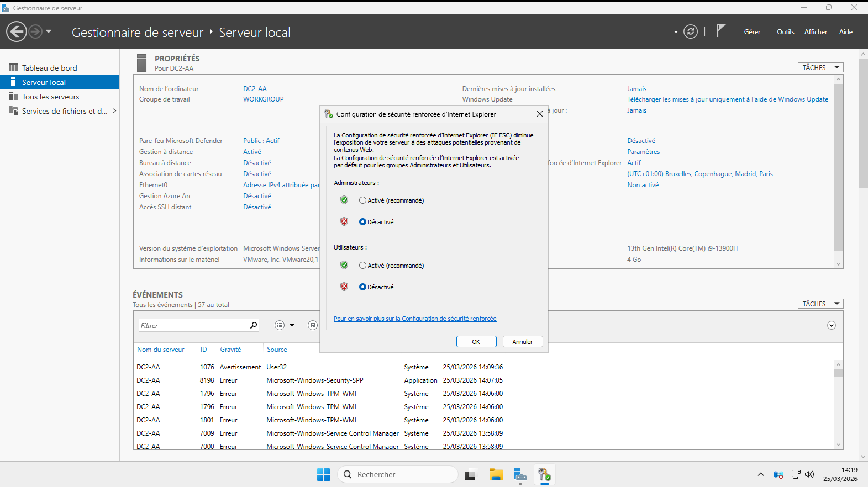868x487 pixels.
Task: Click Windows Update download settings link
Action: pos(728,99)
